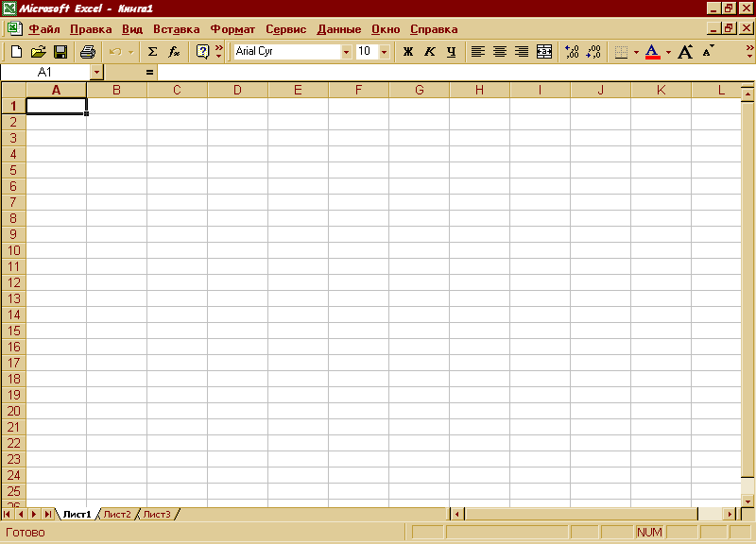756x544 pixels.
Task: Click the Select All corner button
Action: tap(14, 90)
